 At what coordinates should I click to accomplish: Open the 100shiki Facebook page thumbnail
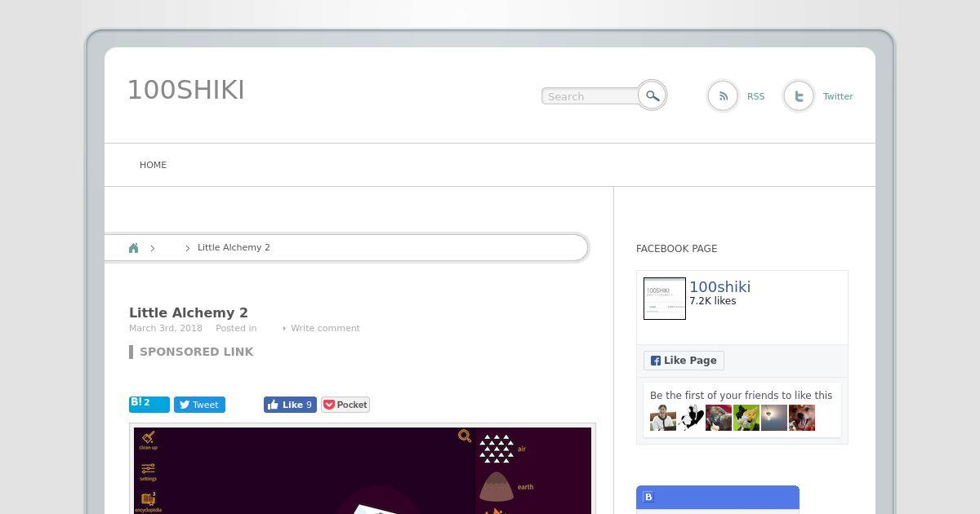(665, 299)
